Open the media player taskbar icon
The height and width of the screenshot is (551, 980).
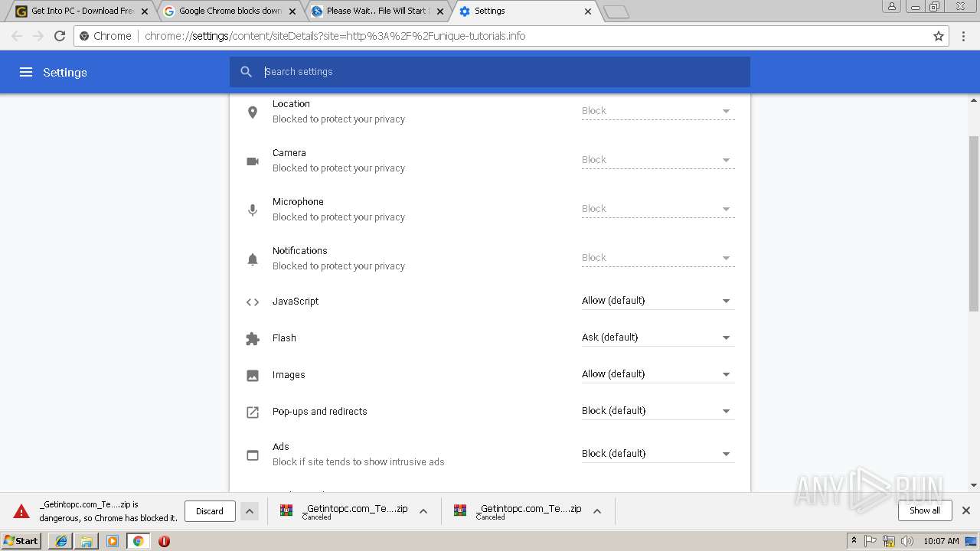click(x=113, y=541)
